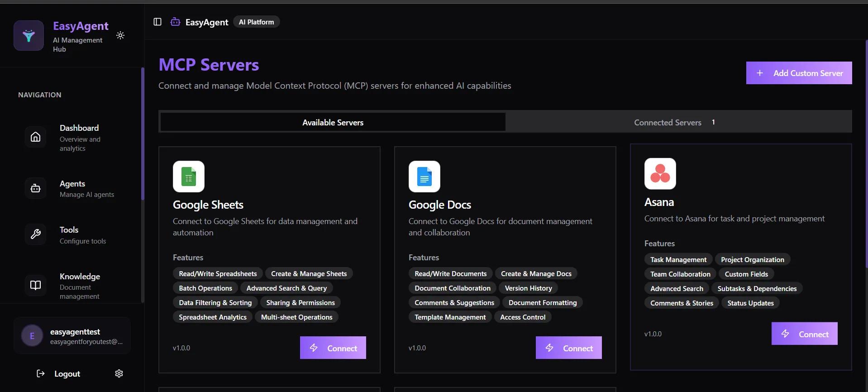This screenshot has width=868, height=392.
Task: Connect the Google Sheets server
Action: [333, 348]
